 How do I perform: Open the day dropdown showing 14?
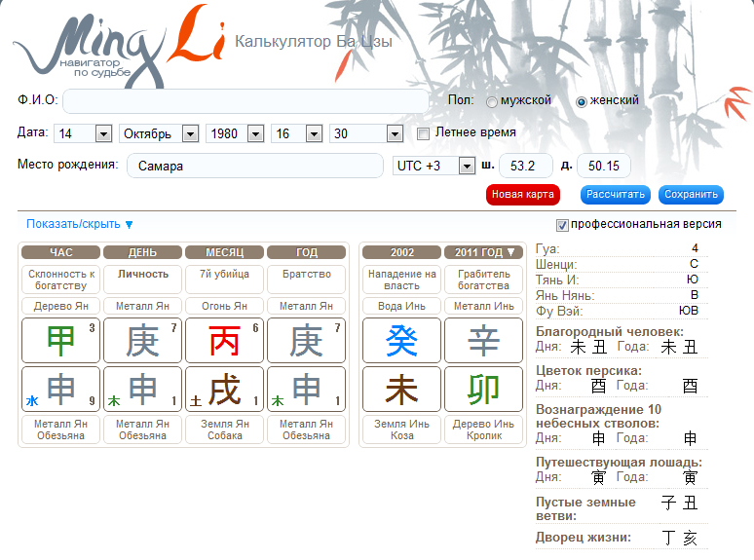pos(83,133)
